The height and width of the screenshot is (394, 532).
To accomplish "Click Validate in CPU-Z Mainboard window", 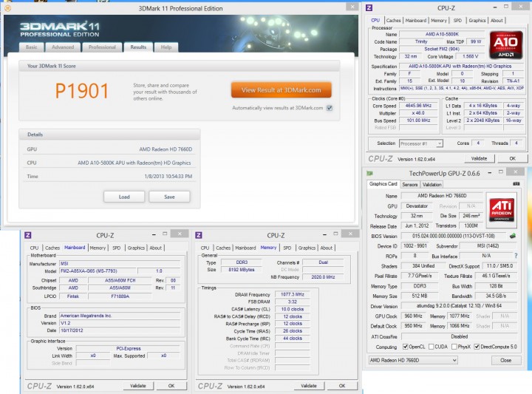I will click(137, 386).
